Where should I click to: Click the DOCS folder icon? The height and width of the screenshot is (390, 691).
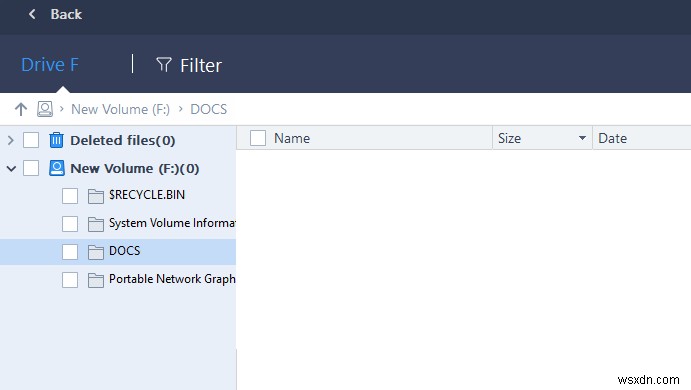pyautogui.click(x=96, y=252)
